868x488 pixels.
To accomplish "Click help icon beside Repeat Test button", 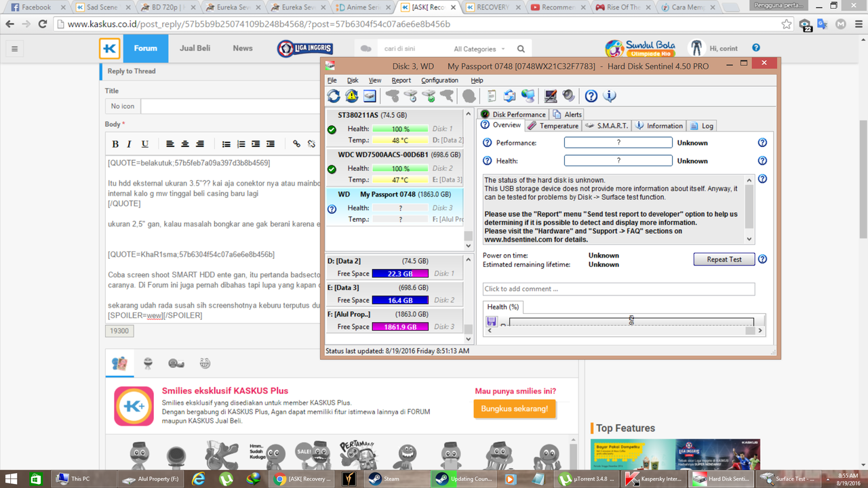I will click(762, 259).
